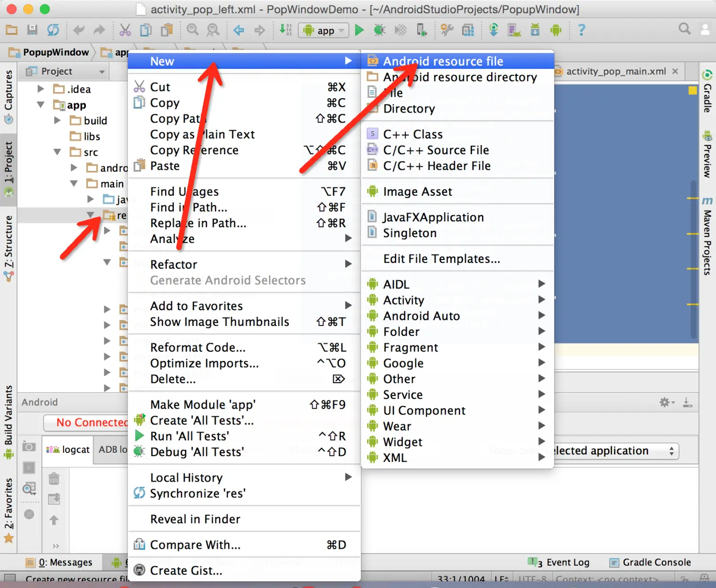Open the app run configuration dropdown
The height and width of the screenshot is (588, 716).
(x=323, y=31)
